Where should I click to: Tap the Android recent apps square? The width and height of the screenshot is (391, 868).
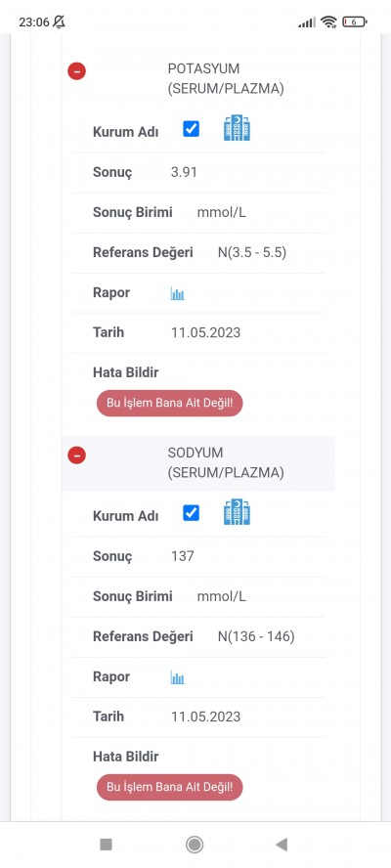point(106,845)
